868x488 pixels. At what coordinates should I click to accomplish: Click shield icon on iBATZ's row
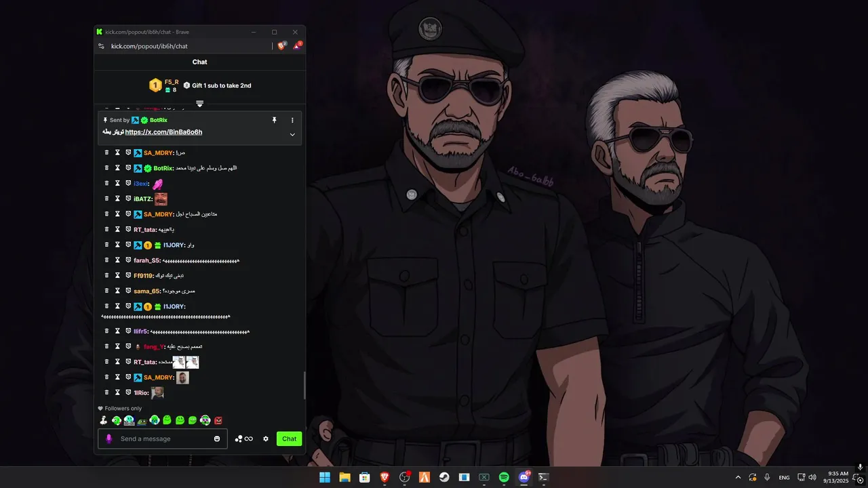tap(128, 199)
